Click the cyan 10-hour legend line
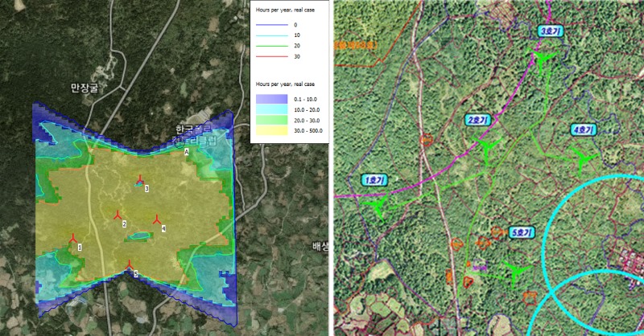 coord(271,35)
